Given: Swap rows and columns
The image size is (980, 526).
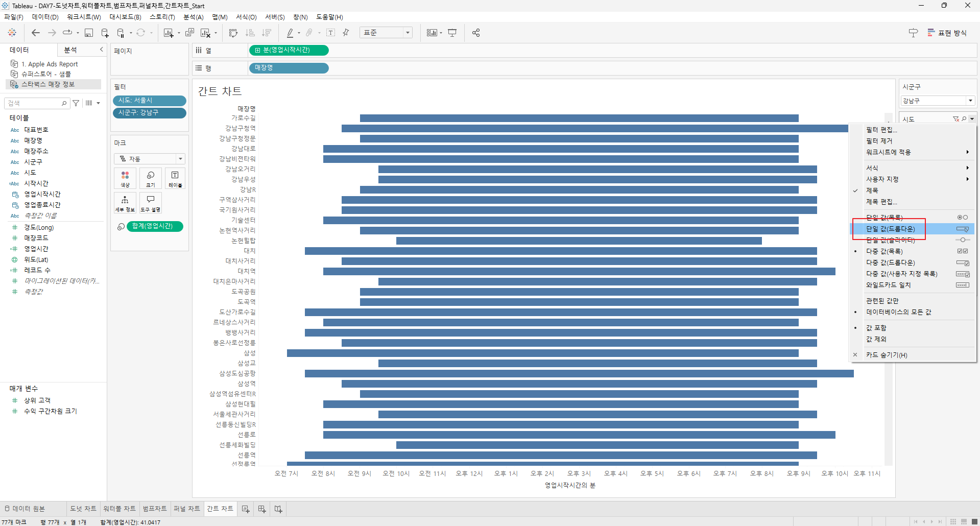Looking at the screenshot, I should click(233, 33).
